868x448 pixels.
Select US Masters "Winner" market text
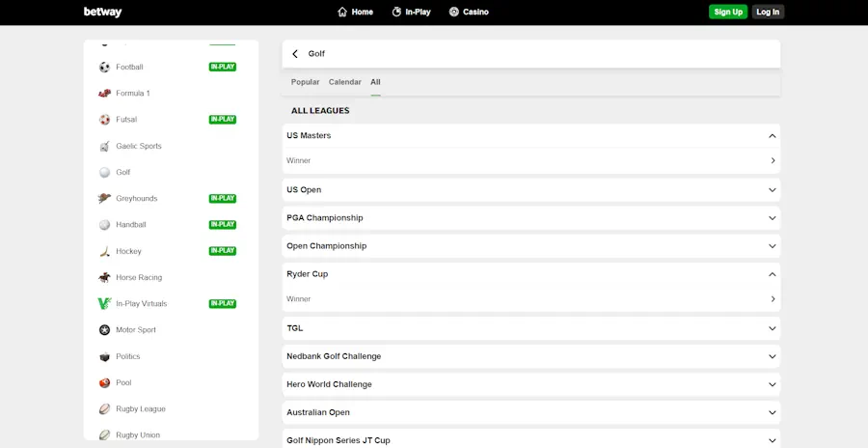[298, 161]
